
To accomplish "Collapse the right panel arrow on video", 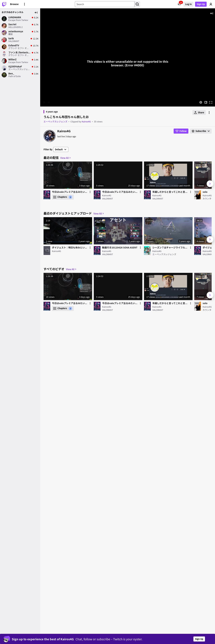I will click(211, 13).
